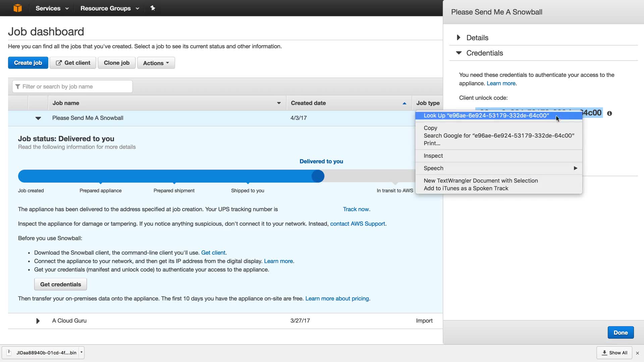This screenshot has width=644, height=362.
Task: Click downloaded .bin file icon in download bar
Action: pyautogui.click(x=9, y=353)
